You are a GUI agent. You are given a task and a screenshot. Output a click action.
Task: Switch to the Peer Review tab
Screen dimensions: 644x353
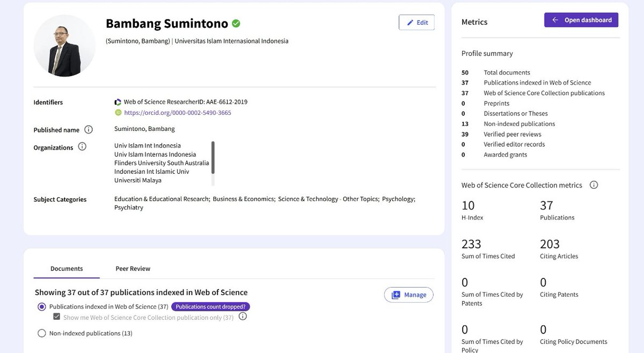pos(133,268)
